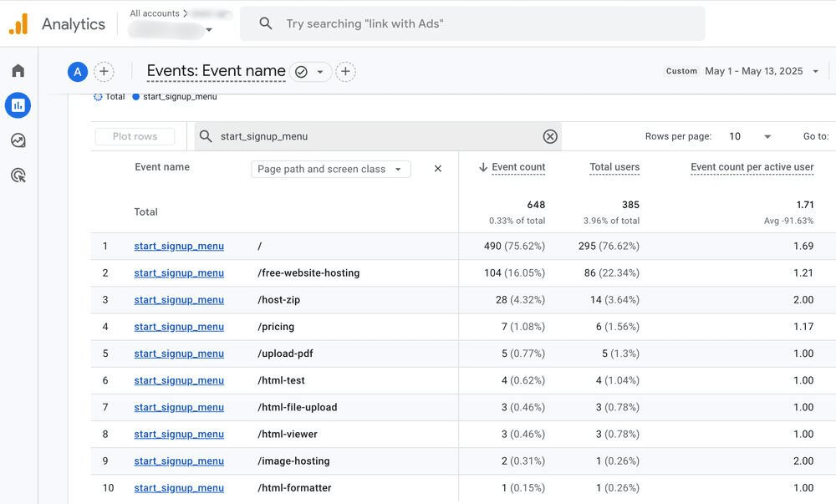Viewport: 836px width, 504px height.
Task: Open start_signup_menu link for /pricing row
Action: pyautogui.click(x=179, y=327)
